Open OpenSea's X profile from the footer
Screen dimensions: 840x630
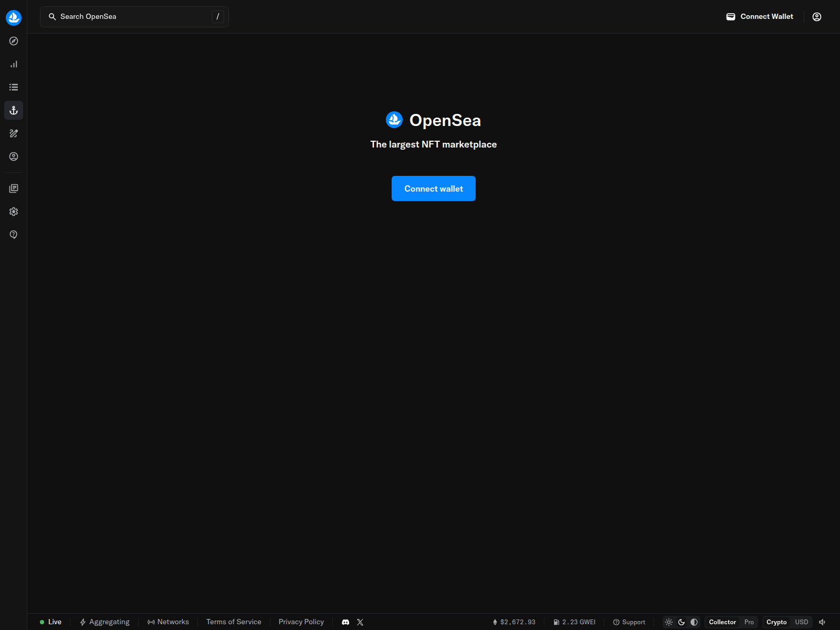click(360, 622)
